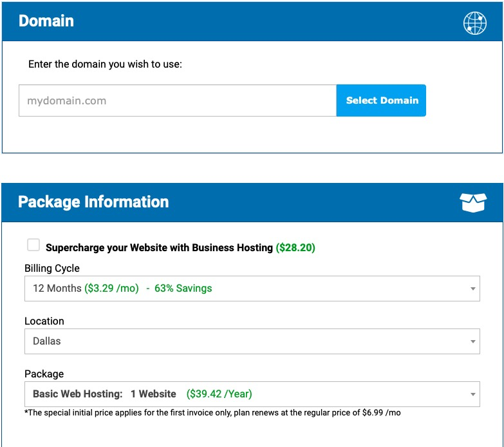Click the Location field label
Image resolution: width=504 pixels, height=447 pixels.
(x=44, y=321)
